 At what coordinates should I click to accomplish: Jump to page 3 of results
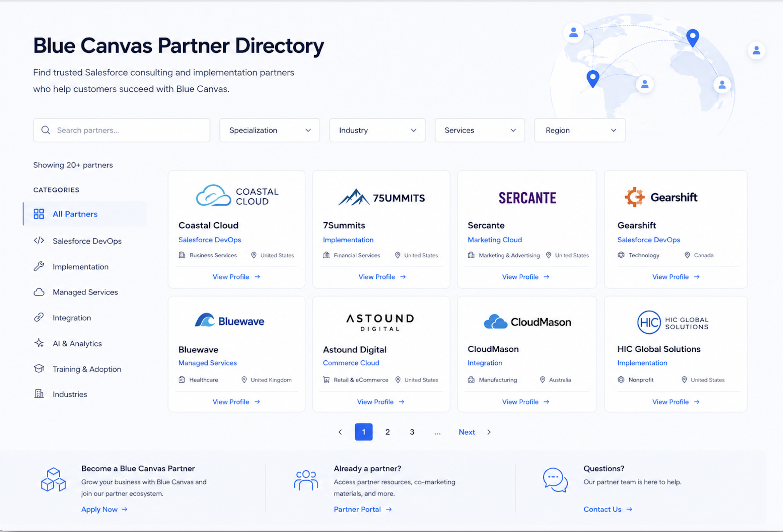point(412,432)
